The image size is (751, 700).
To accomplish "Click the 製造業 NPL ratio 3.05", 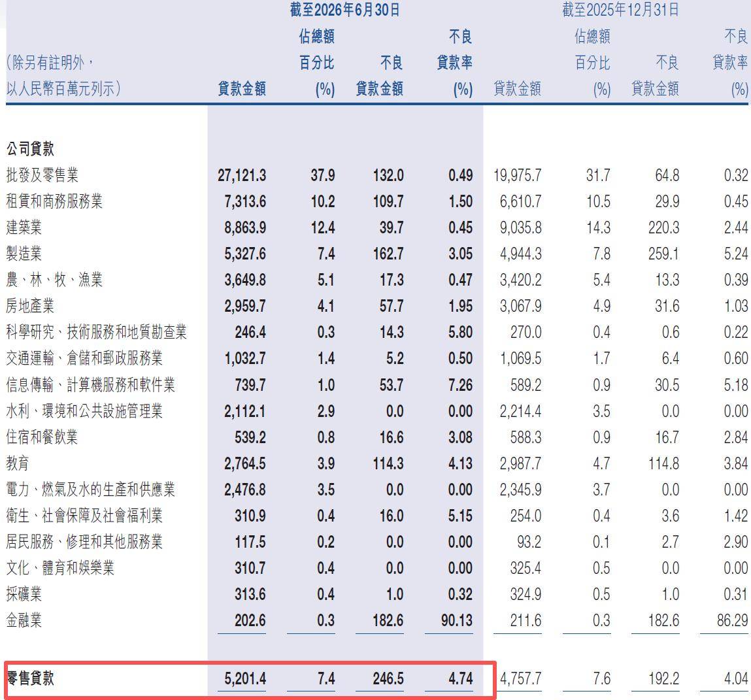I will (x=460, y=254).
